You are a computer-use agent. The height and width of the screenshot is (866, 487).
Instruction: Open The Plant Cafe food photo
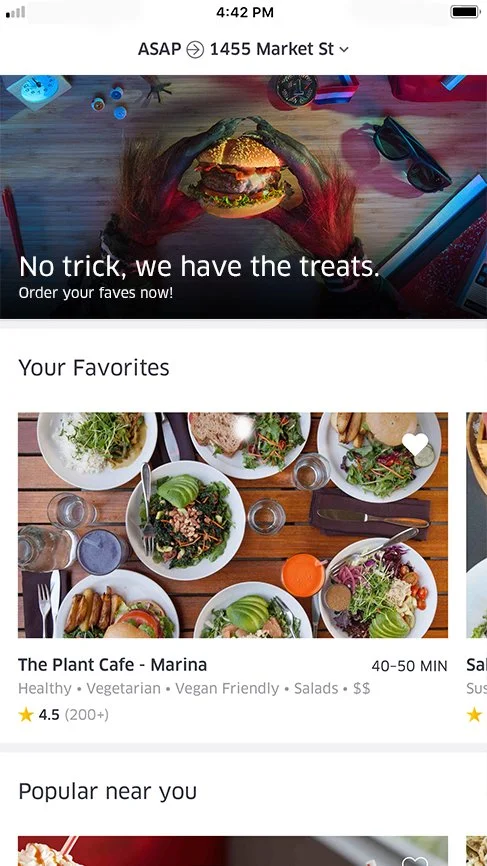(x=233, y=525)
